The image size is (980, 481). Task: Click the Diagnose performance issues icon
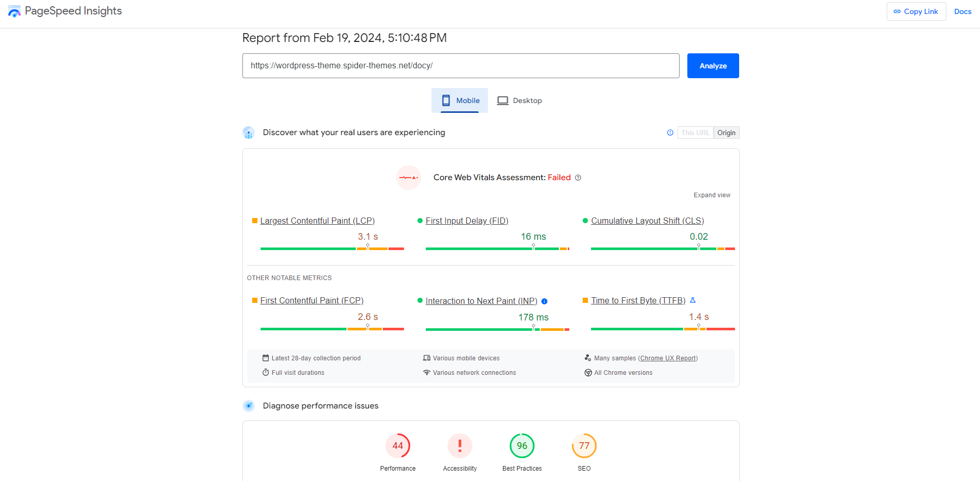pyautogui.click(x=249, y=406)
